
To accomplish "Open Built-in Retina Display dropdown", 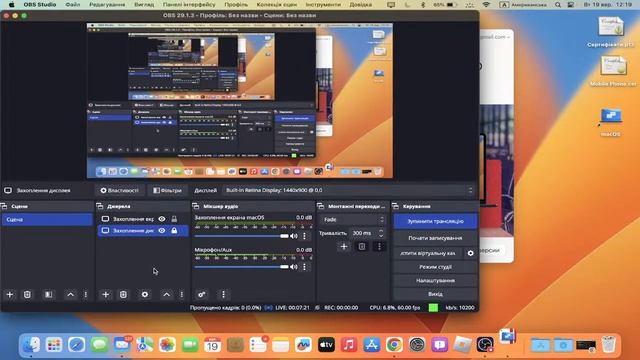I will [x=349, y=190].
